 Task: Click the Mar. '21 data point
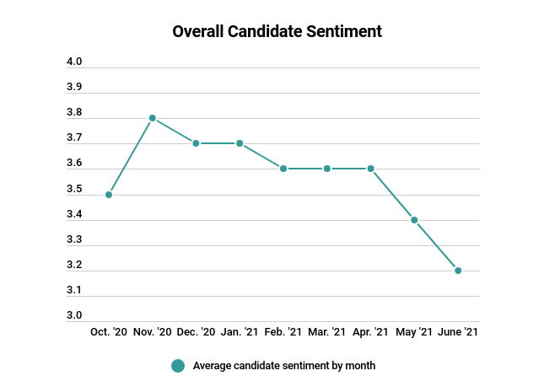[x=327, y=169]
